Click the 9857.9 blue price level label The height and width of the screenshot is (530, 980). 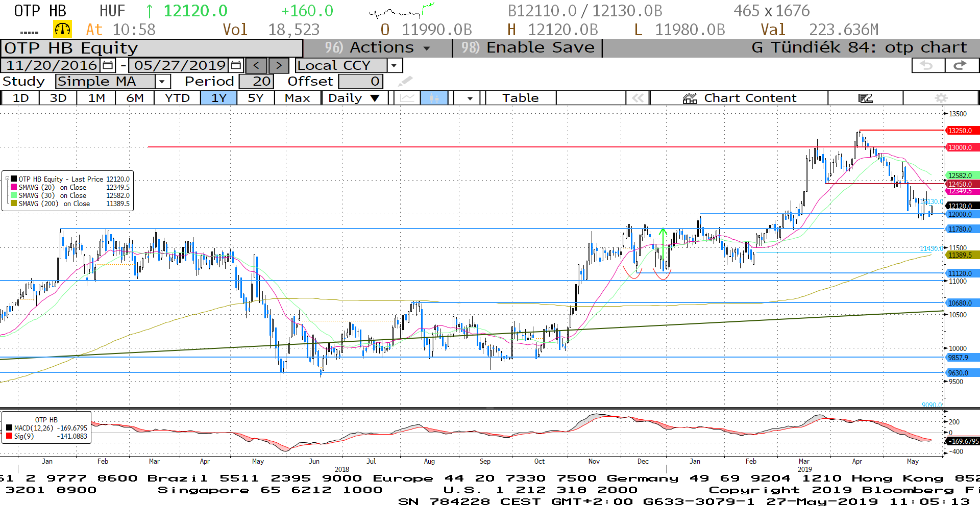(x=963, y=358)
